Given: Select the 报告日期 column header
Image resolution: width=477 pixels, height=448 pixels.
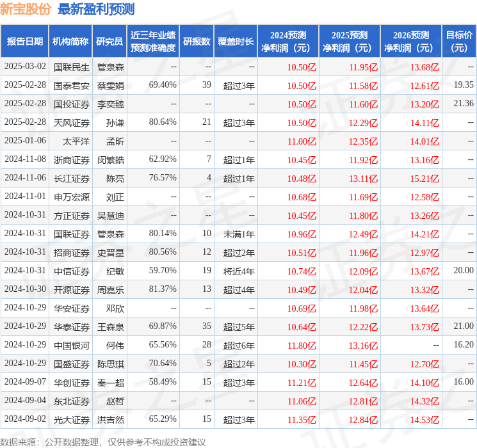Looking at the screenshot, I should tap(24, 41).
